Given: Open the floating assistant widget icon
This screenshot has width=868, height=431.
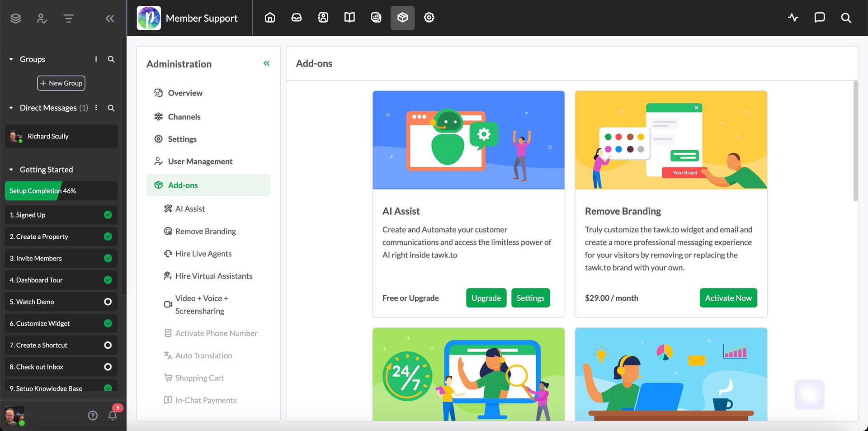Looking at the screenshot, I should pyautogui.click(x=809, y=394).
